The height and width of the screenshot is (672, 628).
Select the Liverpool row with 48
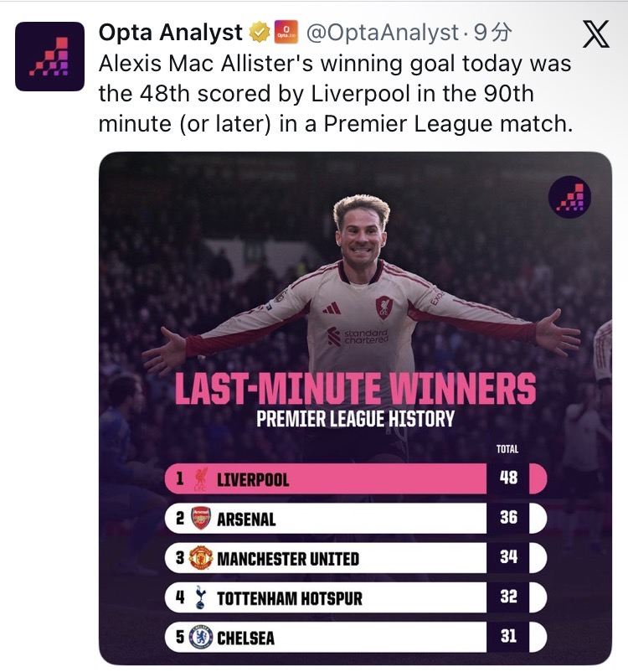[352, 479]
